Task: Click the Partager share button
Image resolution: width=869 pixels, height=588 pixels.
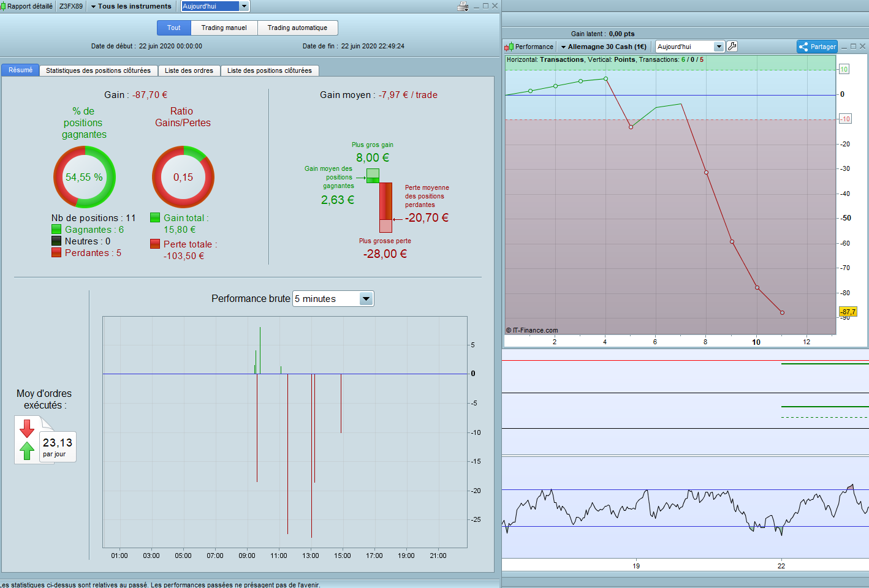Action: [x=817, y=47]
